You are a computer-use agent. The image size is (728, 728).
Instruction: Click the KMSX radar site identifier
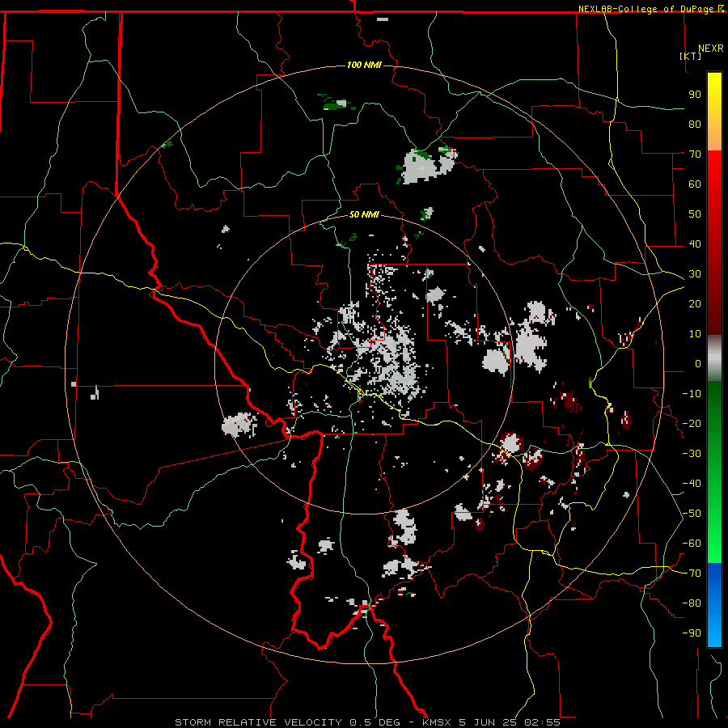coord(437,722)
